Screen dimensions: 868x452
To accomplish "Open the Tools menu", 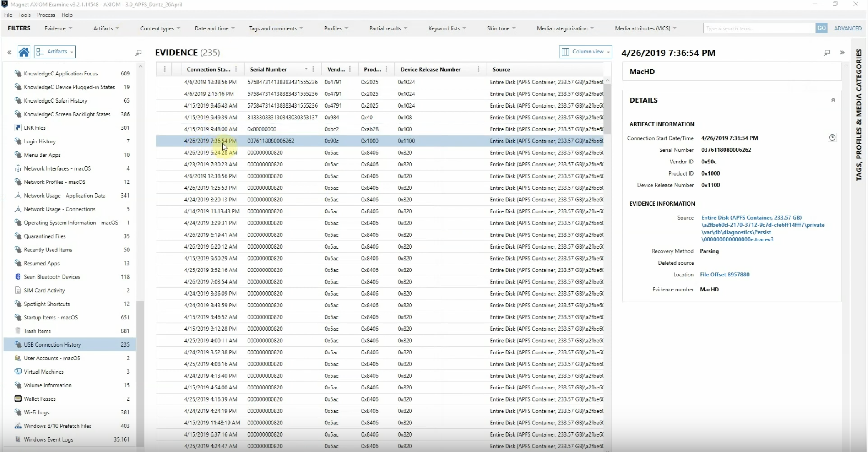I will click(25, 15).
